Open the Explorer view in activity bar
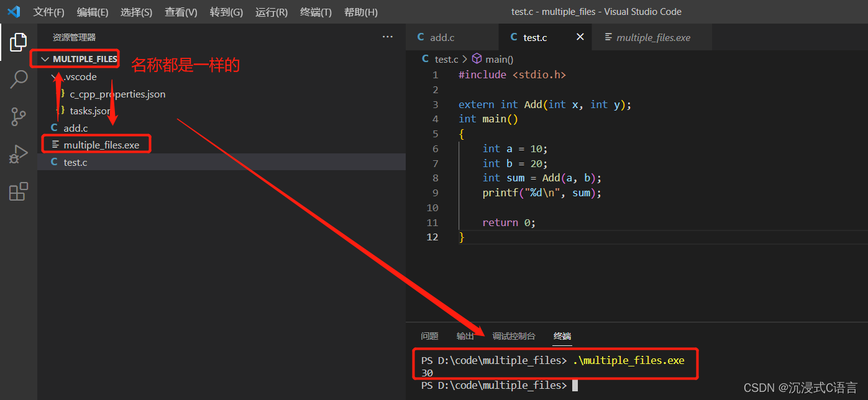The image size is (868, 400). (x=19, y=42)
